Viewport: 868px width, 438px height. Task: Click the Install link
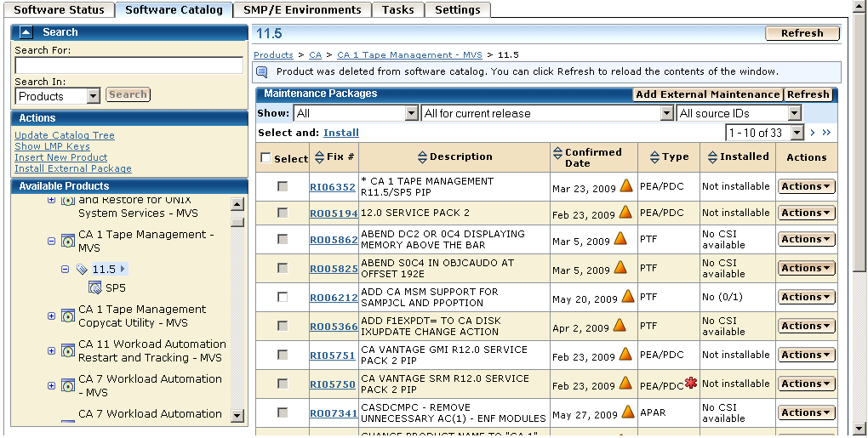[x=341, y=133]
